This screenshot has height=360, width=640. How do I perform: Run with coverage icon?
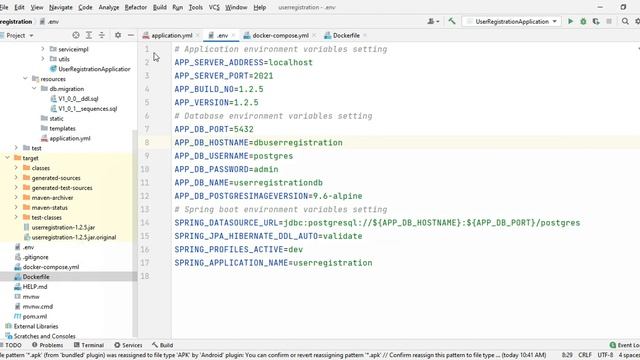tap(596, 21)
